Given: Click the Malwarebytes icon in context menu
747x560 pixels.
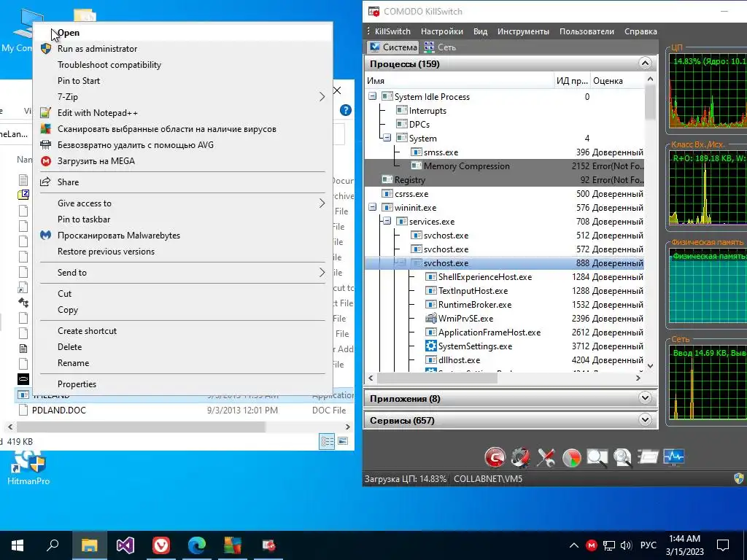Looking at the screenshot, I should [46, 236].
